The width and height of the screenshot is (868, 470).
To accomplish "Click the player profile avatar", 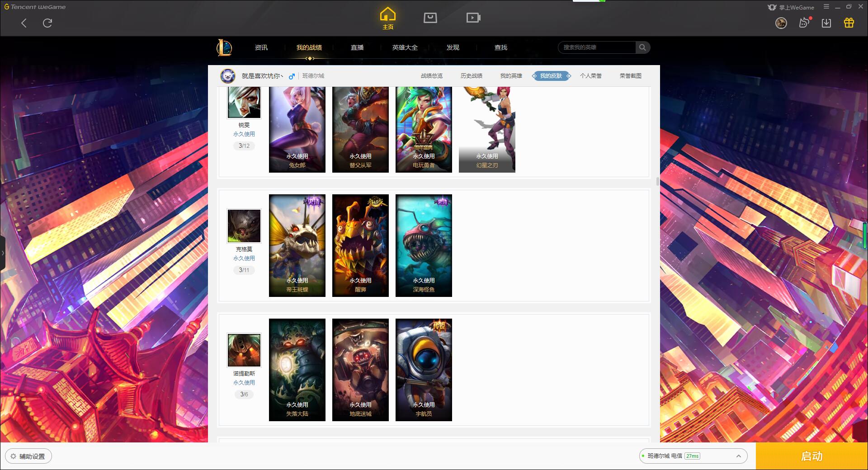I will (x=228, y=76).
